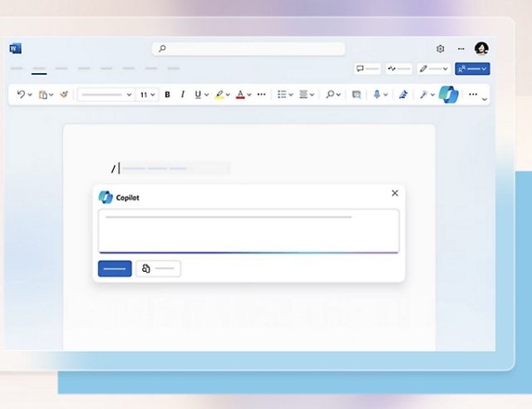Screen dimensions: 532x409
Task: Click the blue Generate button in Copilot
Action: [115, 269]
